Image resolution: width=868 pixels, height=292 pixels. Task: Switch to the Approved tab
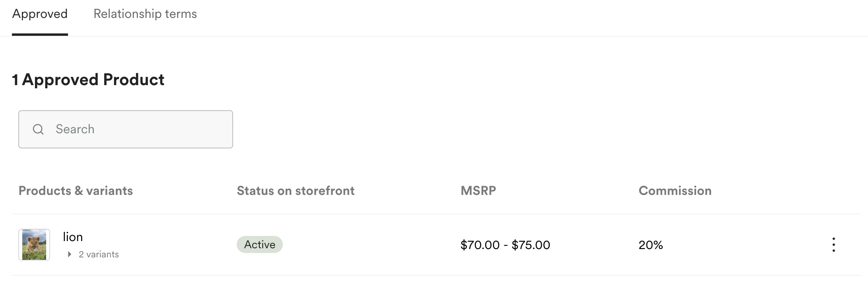pos(40,14)
